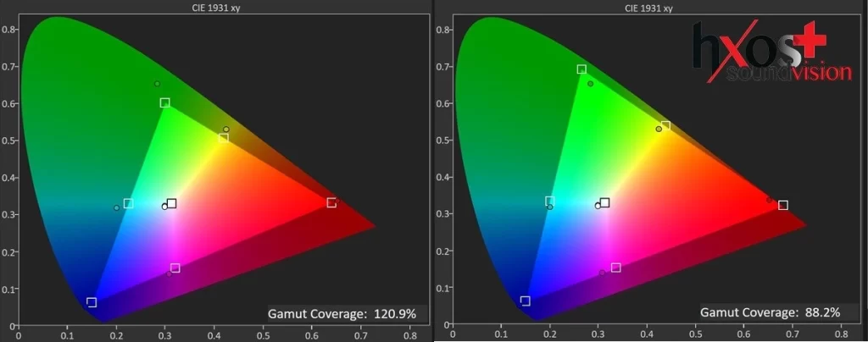Select the blue target square in right chart
This screenshot has width=868, height=342.
coord(525,301)
